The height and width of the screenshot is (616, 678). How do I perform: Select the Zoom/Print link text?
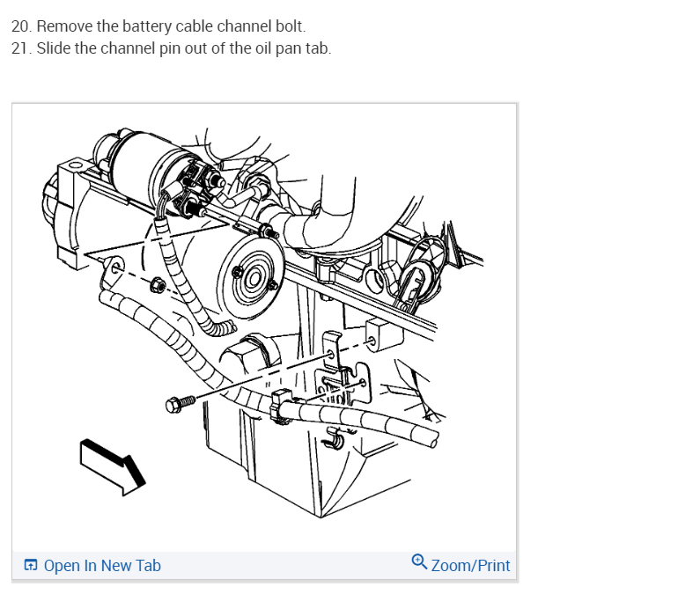470,566
